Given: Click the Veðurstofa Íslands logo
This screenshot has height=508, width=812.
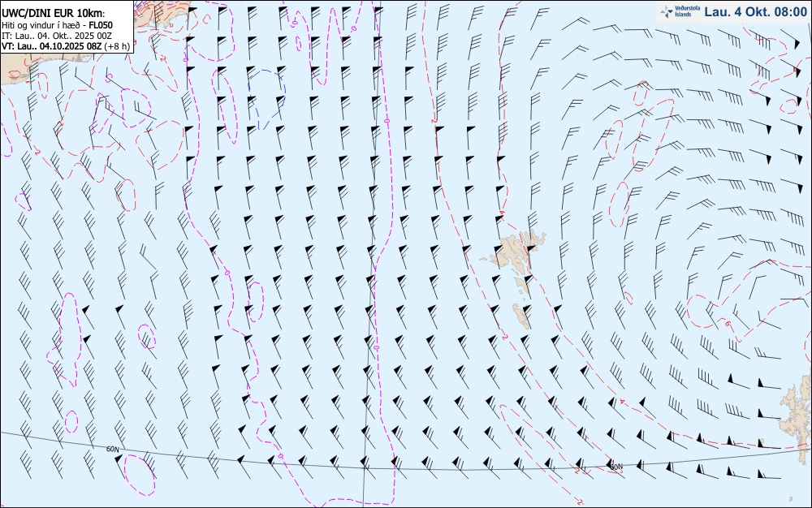Looking at the screenshot, I should 680,11.
